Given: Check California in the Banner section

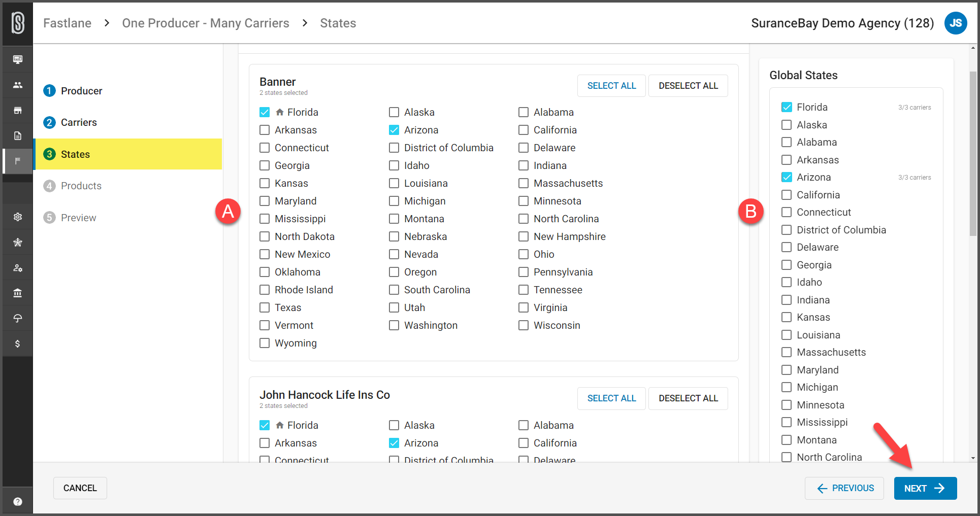Looking at the screenshot, I should [524, 130].
